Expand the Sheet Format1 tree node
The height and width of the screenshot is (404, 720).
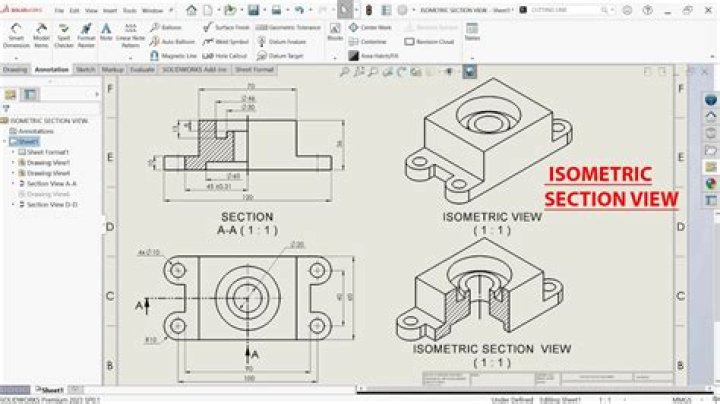13,152
